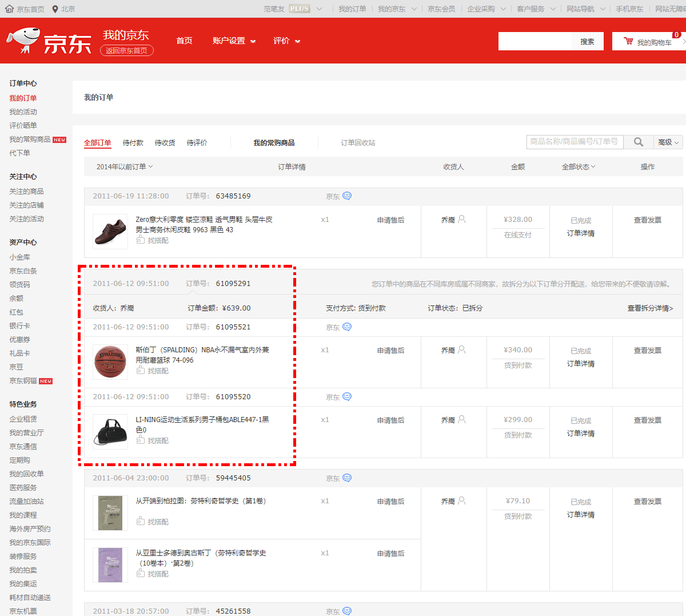
Task: Open chat icon for order 61095521
Action: click(347, 327)
